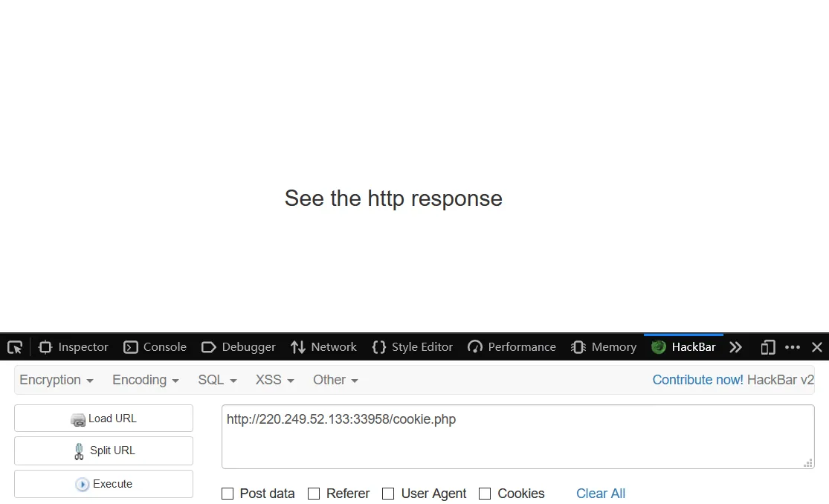Screen dimensions: 829x504
Task: Check the Referer option
Action: click(x=314, y=494)
